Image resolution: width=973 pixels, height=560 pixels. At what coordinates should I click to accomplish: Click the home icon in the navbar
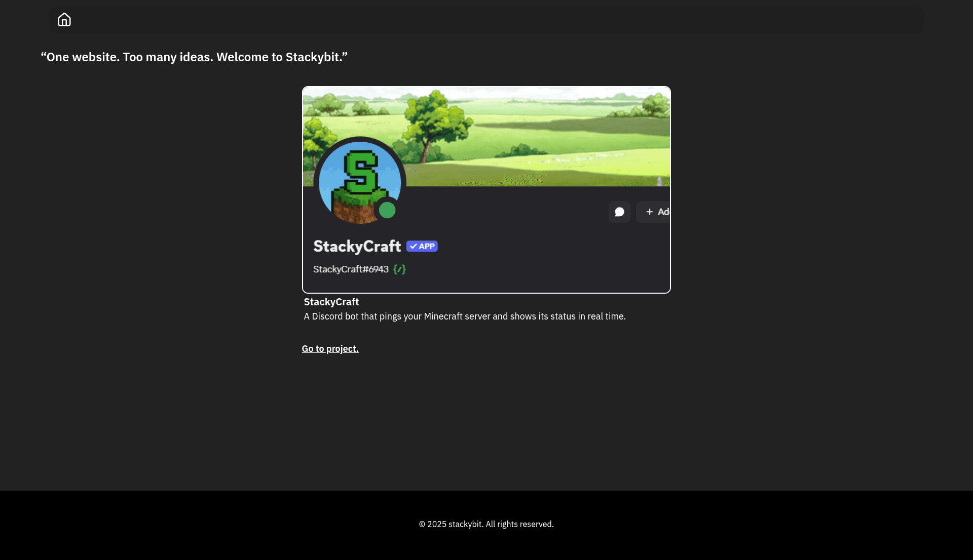(64, 19)
